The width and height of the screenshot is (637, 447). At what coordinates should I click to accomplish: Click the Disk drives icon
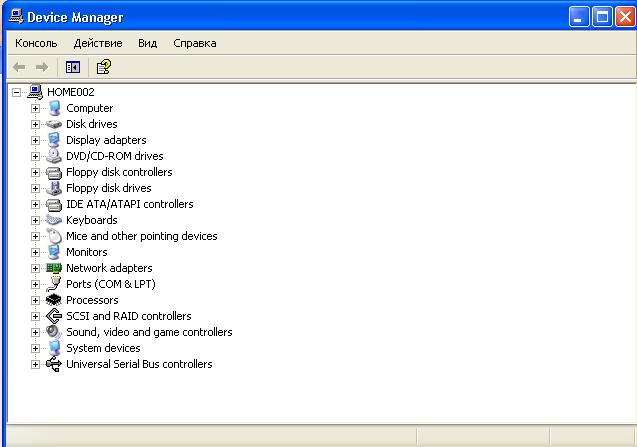[54, 124]
